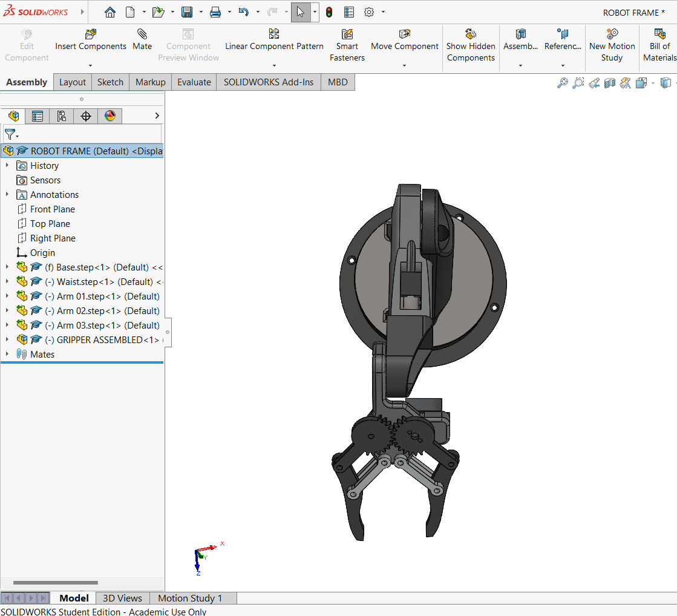The width and height of the screenshot is (677, 616).
Task: Click the Rebuild traffic light icon
Action: [x=329, y=12]
